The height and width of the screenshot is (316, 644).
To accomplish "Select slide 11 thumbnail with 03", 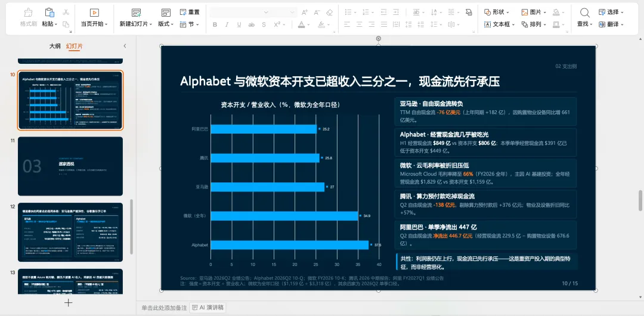I will click(x=70, y=166).
